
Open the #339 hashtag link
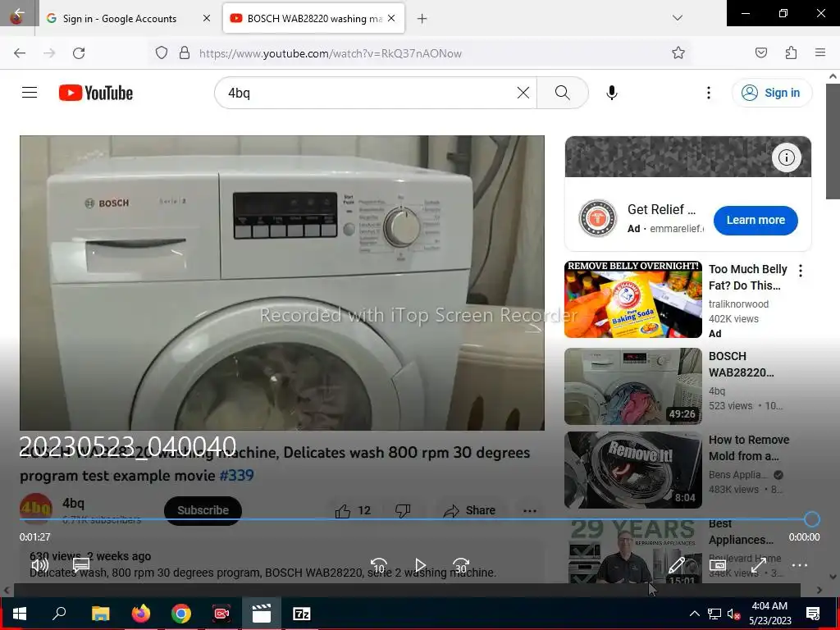(236, 475)
